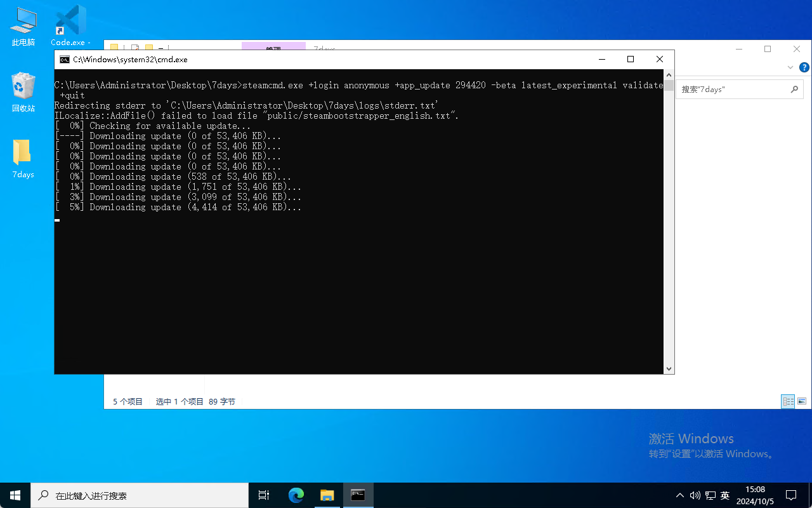This screenshot has width=812, height=508.
Task: Click the volume speaker tray icon
Action: click(x=695, y=495)
